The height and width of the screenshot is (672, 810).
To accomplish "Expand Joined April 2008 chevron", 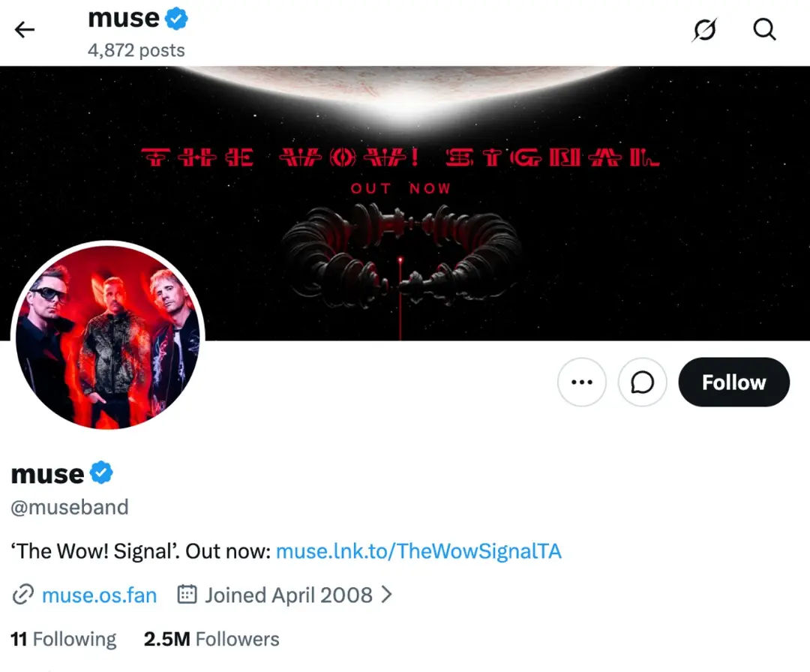I will pyautogui.click(x=386, y=595).
